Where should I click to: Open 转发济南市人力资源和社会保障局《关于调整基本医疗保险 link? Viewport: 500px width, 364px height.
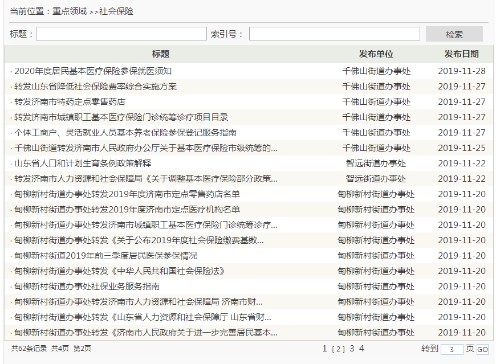point(146,179)
